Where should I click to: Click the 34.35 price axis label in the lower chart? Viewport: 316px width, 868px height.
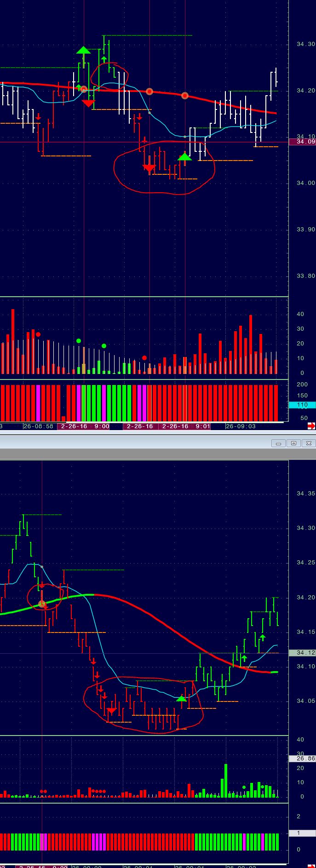pyautogui.click(x=306, y=494)
